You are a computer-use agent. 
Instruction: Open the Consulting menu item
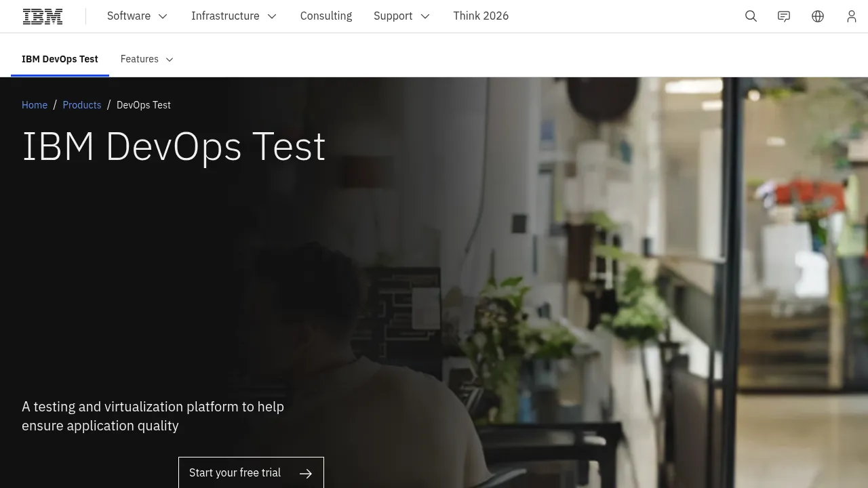pos(326,16)
